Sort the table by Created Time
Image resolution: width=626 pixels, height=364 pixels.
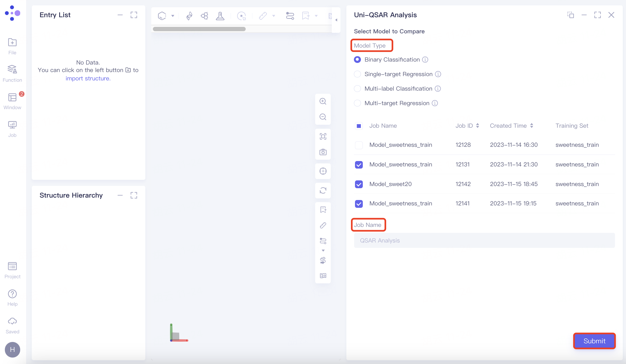point(532,126)
